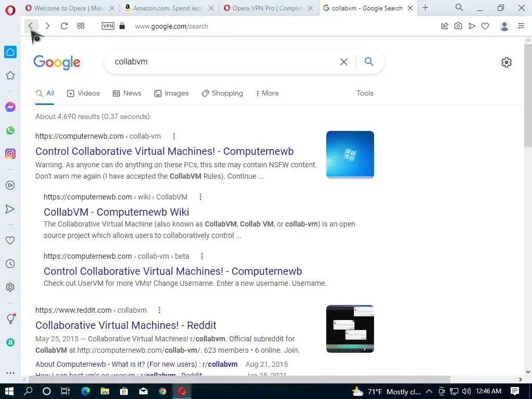The height and width of the screenshot is (399, 532).
Task: Click the Windows logo result thumbnail
Action: point(350,155)
